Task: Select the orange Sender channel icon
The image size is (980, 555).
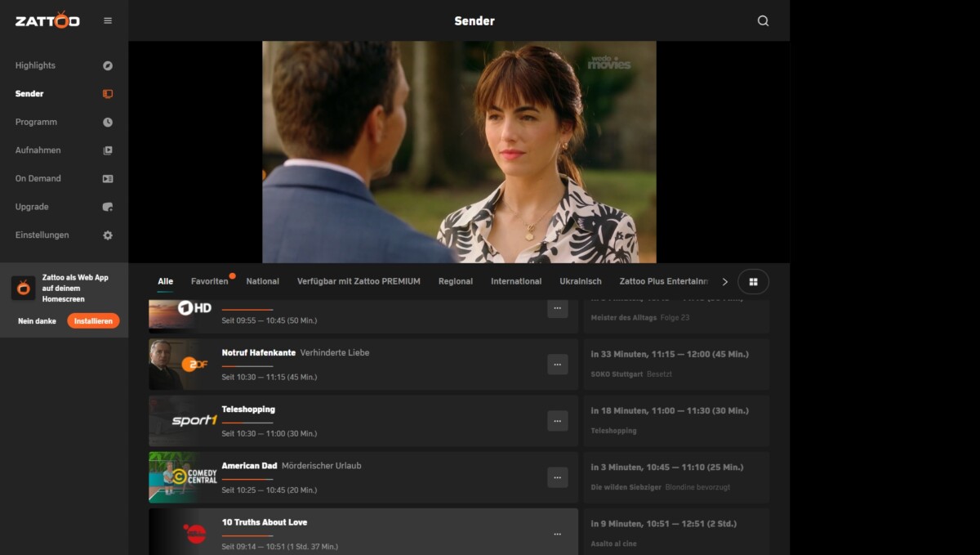Action: click(x=107, y=93)
